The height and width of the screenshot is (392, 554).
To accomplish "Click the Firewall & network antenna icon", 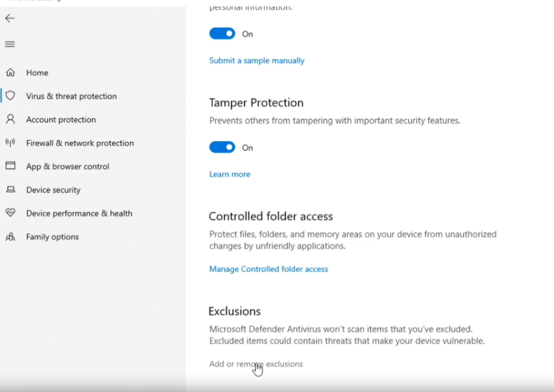I will coord(10,142).
